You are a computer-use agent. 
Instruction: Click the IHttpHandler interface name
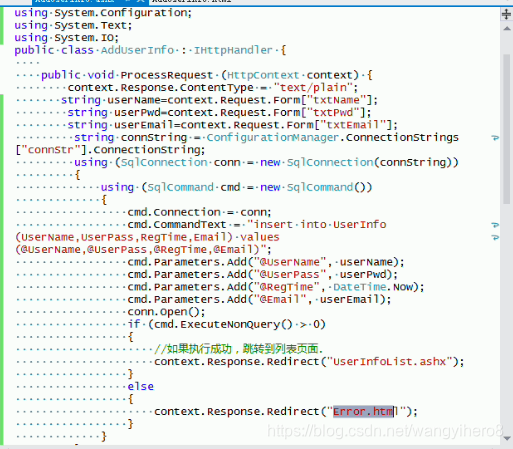coord(233,50)
